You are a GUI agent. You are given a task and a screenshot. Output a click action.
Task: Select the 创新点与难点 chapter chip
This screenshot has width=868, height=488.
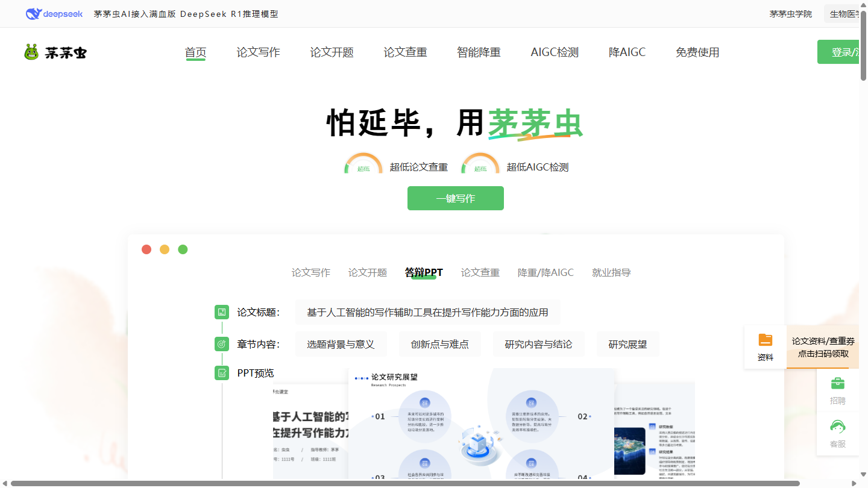[x=439, y=344]
